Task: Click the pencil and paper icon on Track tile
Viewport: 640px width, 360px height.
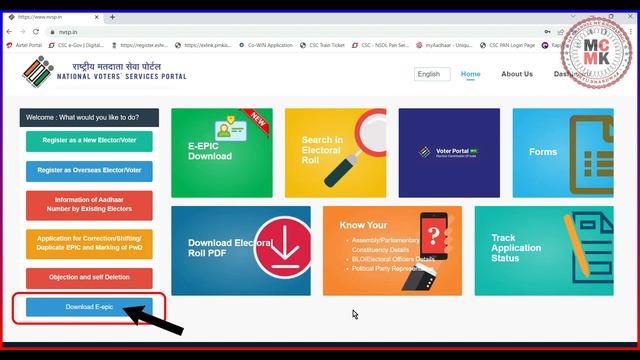Action: point(589,247)
